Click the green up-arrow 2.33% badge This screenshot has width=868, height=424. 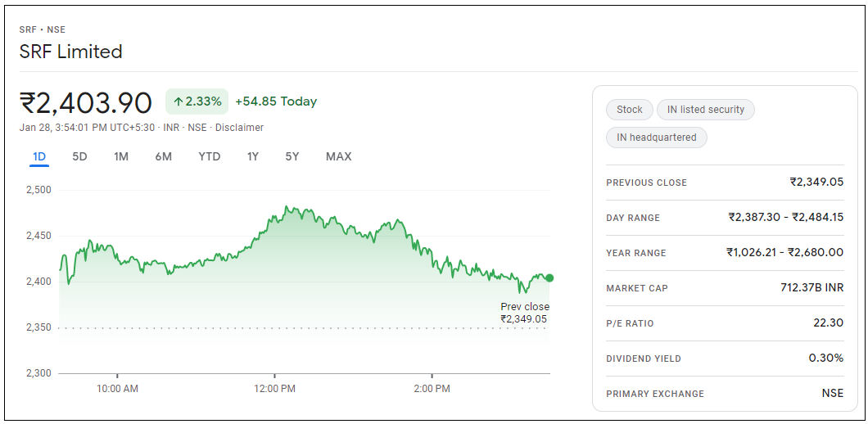pos(197,101)
